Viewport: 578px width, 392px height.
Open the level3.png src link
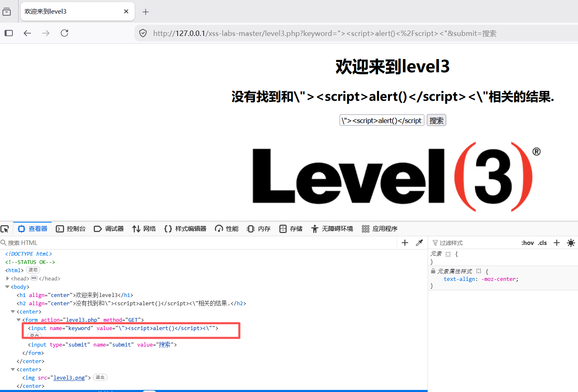tap(69, 378)
